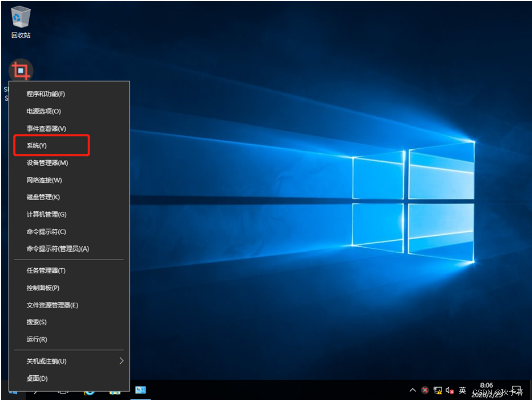
Task: Select 程序和功能(F) from the menu
Action: pos(69,94)
